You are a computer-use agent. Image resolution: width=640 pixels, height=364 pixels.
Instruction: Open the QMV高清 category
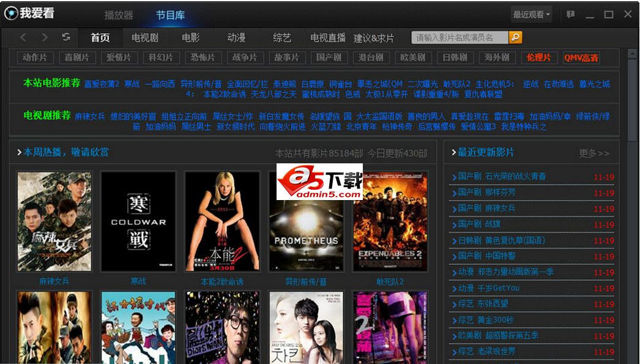pos(581,58)
